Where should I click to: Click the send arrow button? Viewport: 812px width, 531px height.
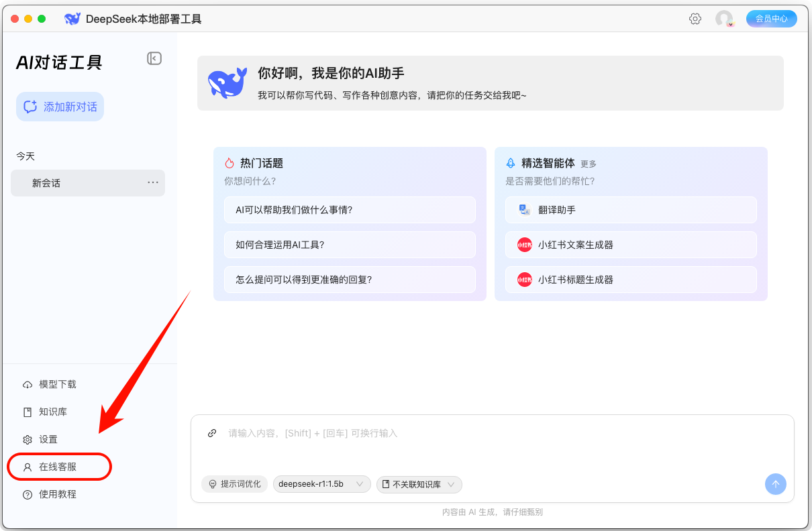776,484
